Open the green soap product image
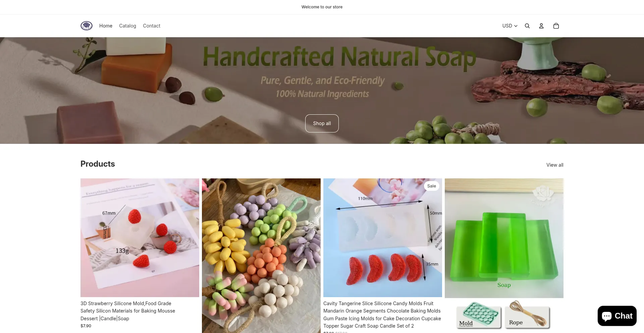This screenshot has width=644, height=333. pyautogui.click(x=504, y=238)
